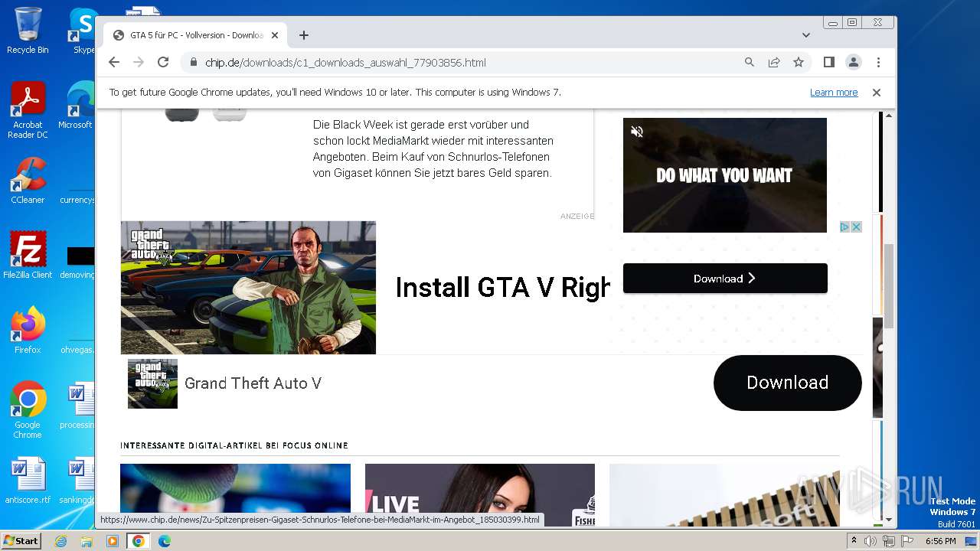Share this page via share icon
Screen dimensions: 980x551
click(774, 63)
